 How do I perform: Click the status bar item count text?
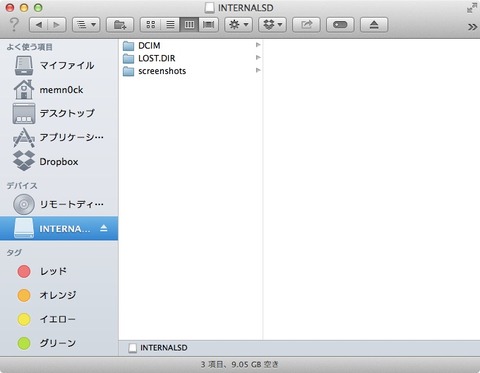click(x=239, y=364)
